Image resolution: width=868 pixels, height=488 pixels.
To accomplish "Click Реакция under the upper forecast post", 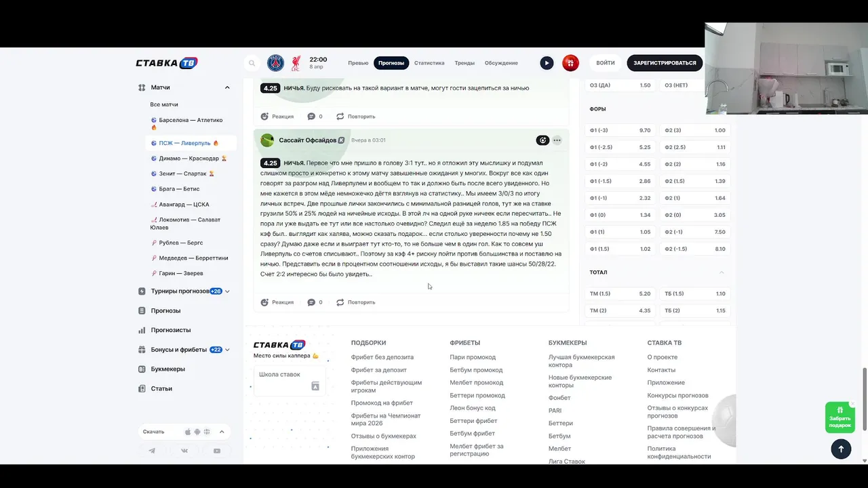I will (x=277, y=117).
